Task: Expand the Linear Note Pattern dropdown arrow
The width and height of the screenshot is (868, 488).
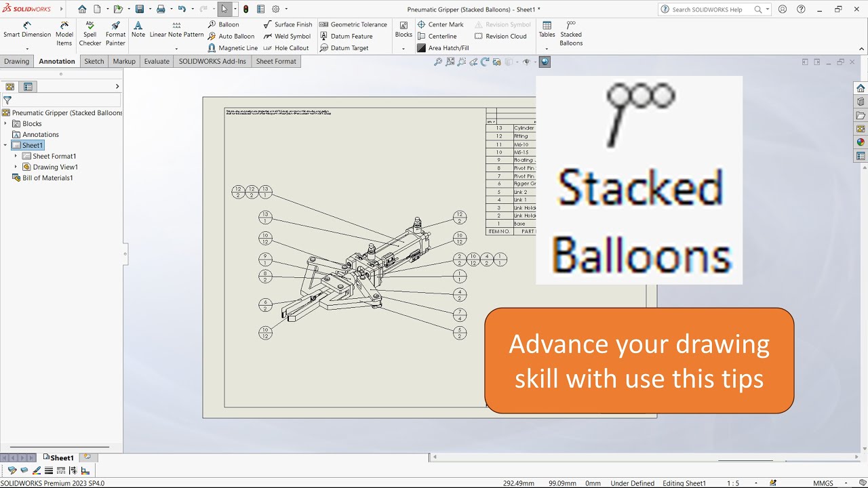Action: (176, 49)
